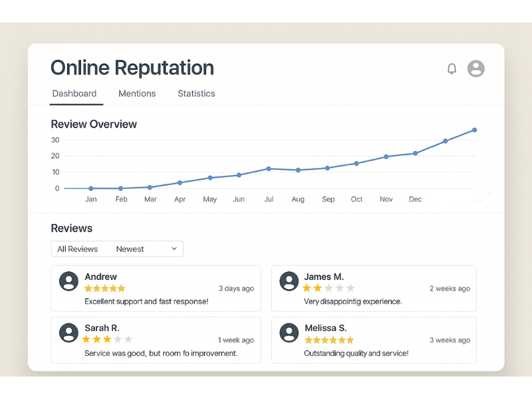Viewport: 532px width, 399px height.
Task: Click James M.'s reviewer avatar
Action: click(289, 282)
